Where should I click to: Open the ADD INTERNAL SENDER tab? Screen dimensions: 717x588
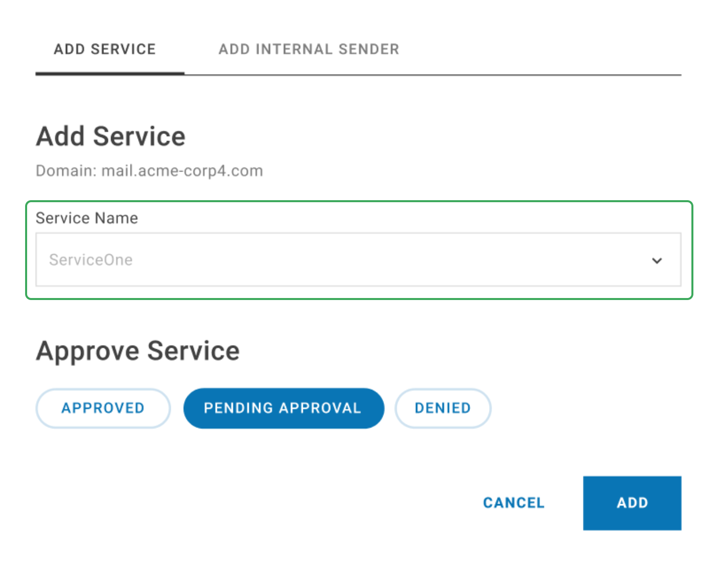click(308, 49)
